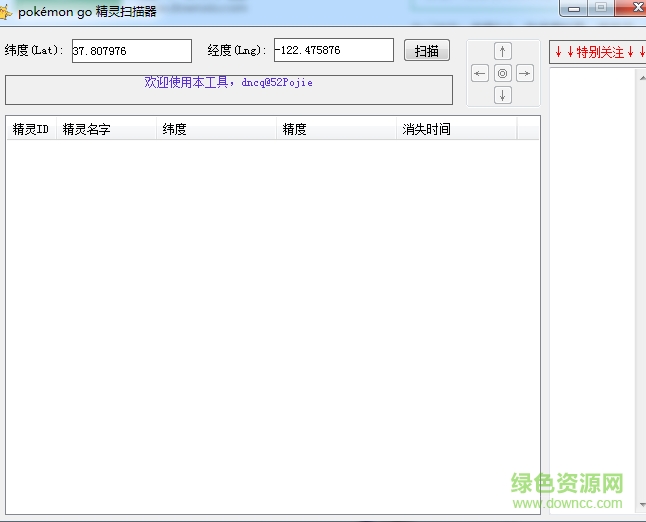Click the down arrow direction button
Screen dimensions: 646x522
(503, 95)
